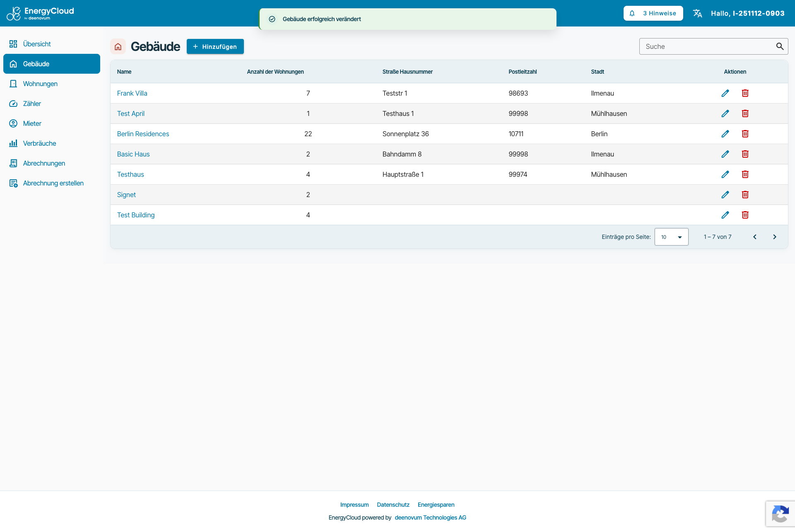Click the user greeting Hallo, I-251112-0903

[x=747, y=13]
